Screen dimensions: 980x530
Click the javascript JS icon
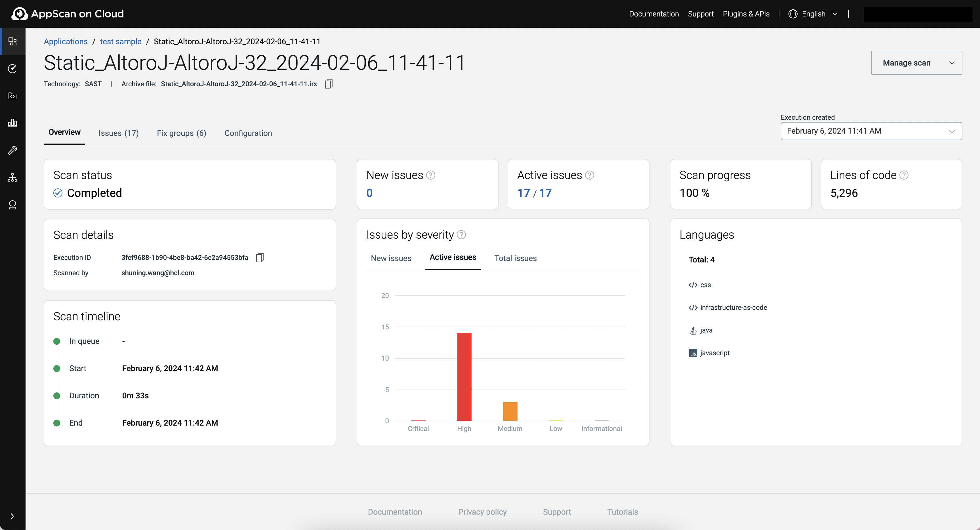tap(693, 353)
